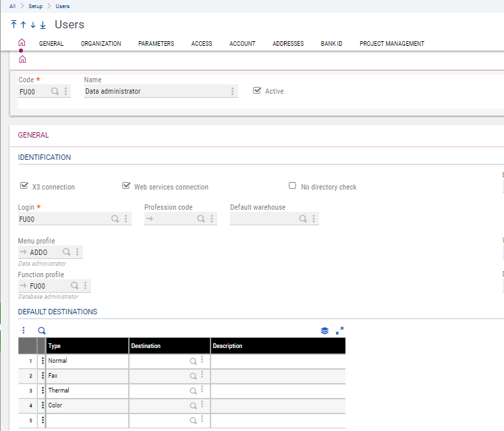The image size is (504, 431).
Task: Navigate to All in the breadcrumb
Action: click(12, 6)
